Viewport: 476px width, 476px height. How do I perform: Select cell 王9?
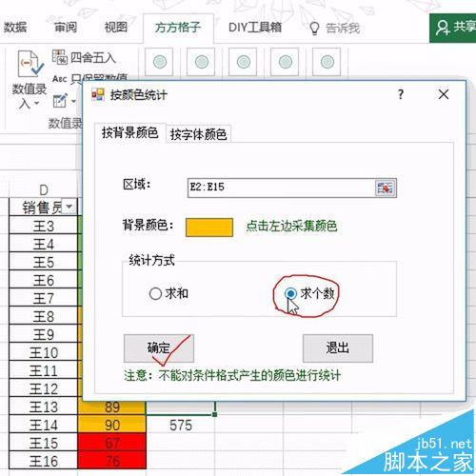(44, 333)
